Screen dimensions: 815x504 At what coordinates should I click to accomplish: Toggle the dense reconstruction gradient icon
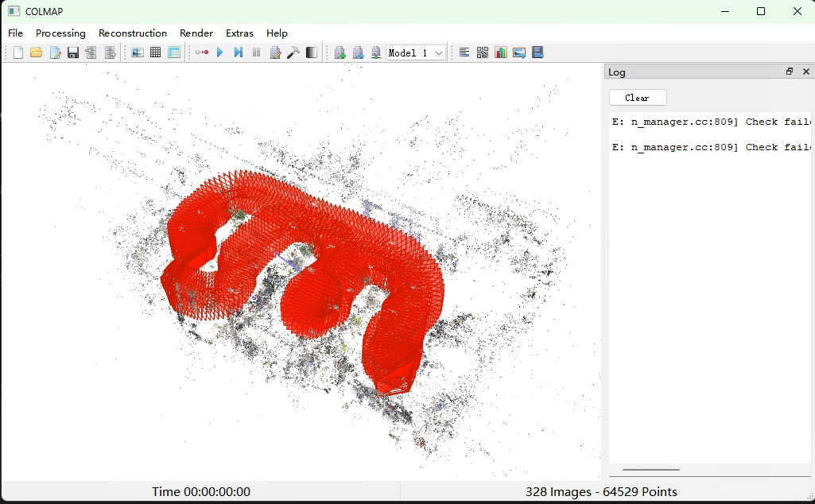click(311, 52)
